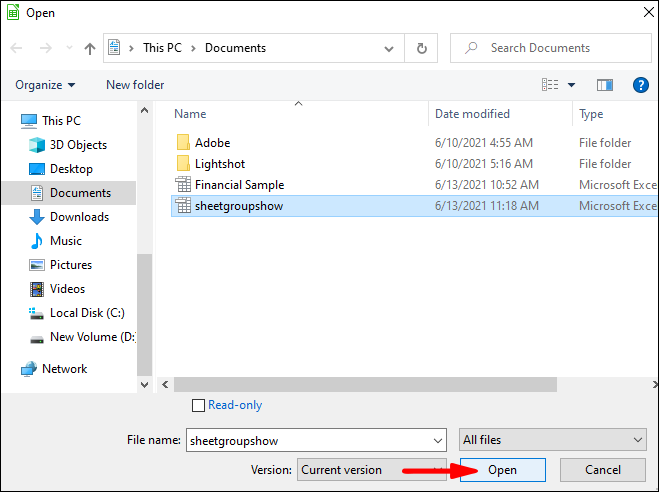Select Downloads in the navigation pane
The image size is (659, 492).
[79, 217]
